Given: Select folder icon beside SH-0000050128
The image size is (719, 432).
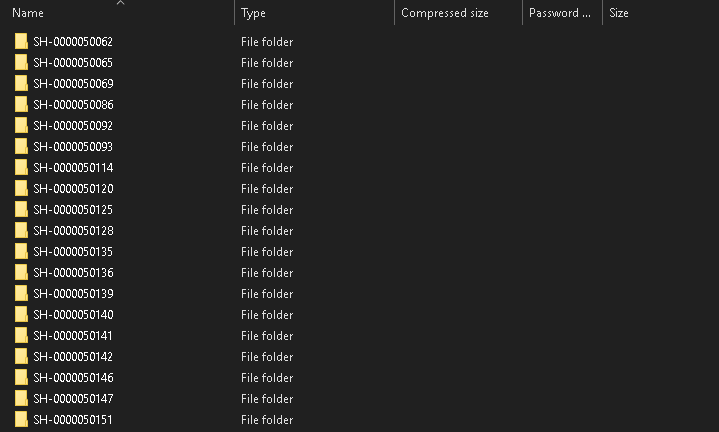Looking at the screenshot, I should click(21, 231).
